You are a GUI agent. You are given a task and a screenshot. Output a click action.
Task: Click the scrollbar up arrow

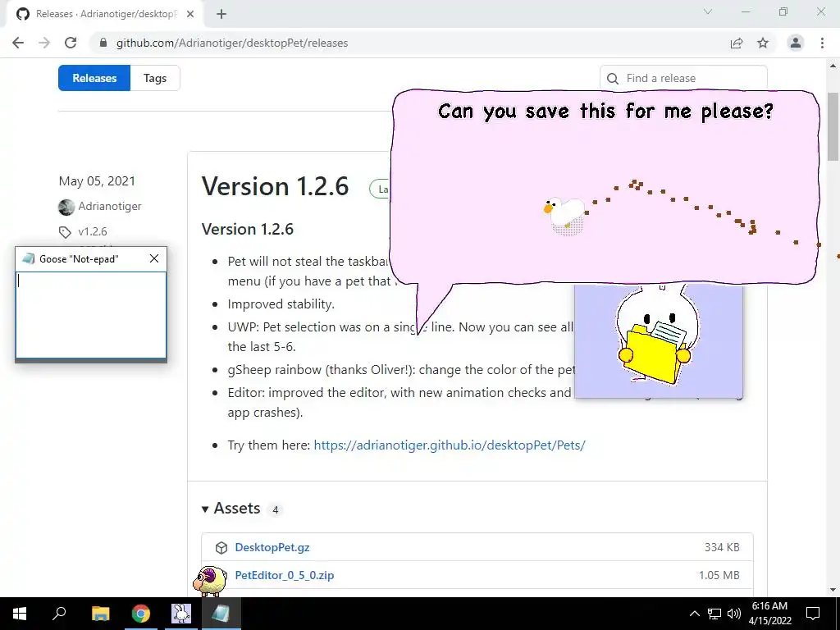point(833,66)
